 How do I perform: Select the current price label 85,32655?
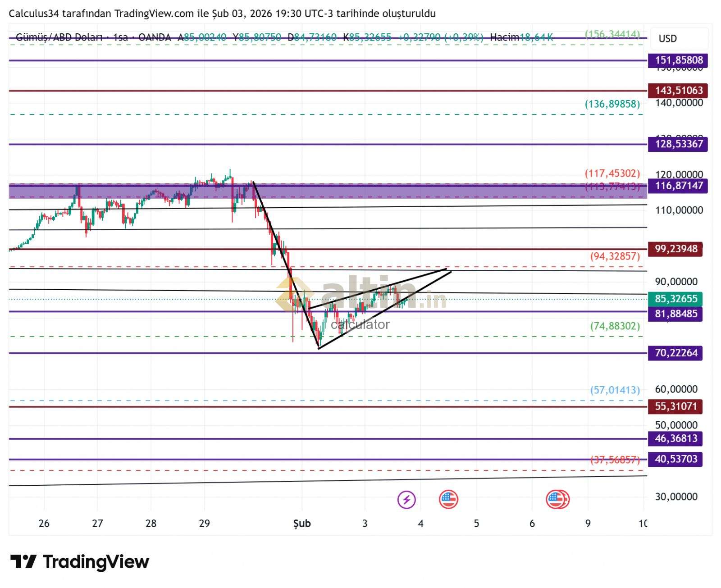675,299
